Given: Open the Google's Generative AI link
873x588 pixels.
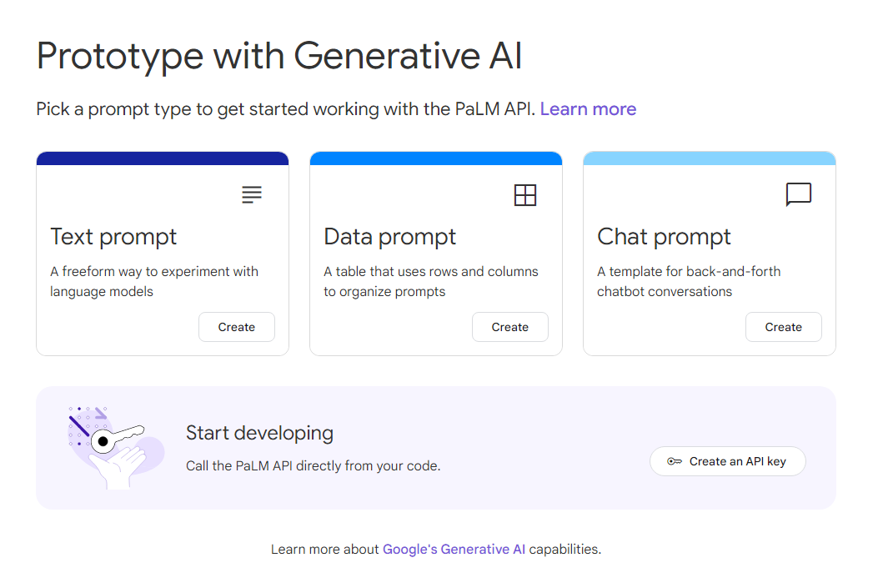Looking at the screenshot, I should (454, 549).
